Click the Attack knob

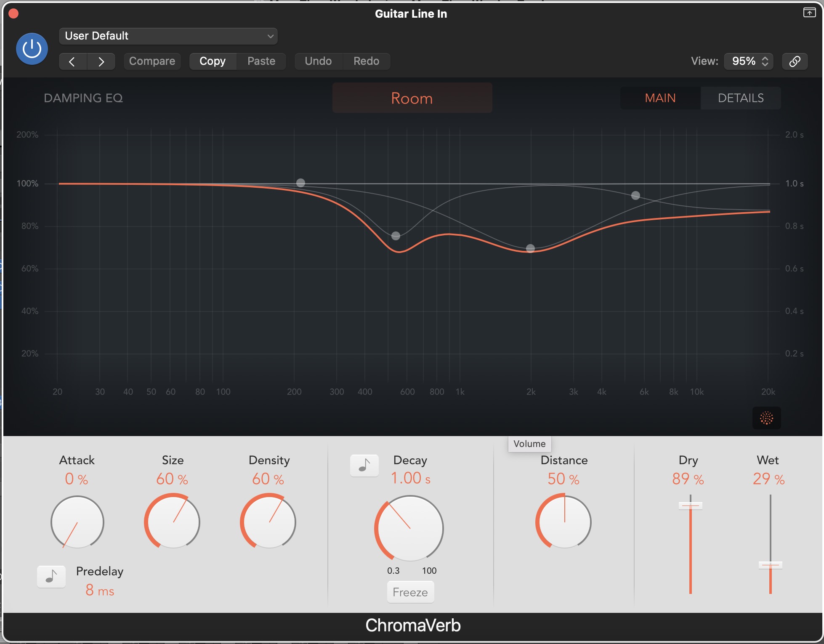click(x=77, y=522)
